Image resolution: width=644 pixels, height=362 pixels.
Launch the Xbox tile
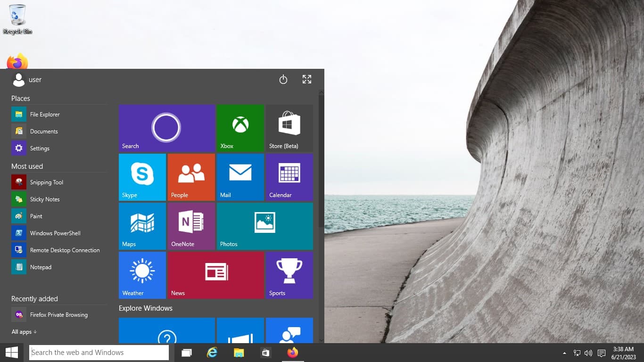tap(240, 128)
